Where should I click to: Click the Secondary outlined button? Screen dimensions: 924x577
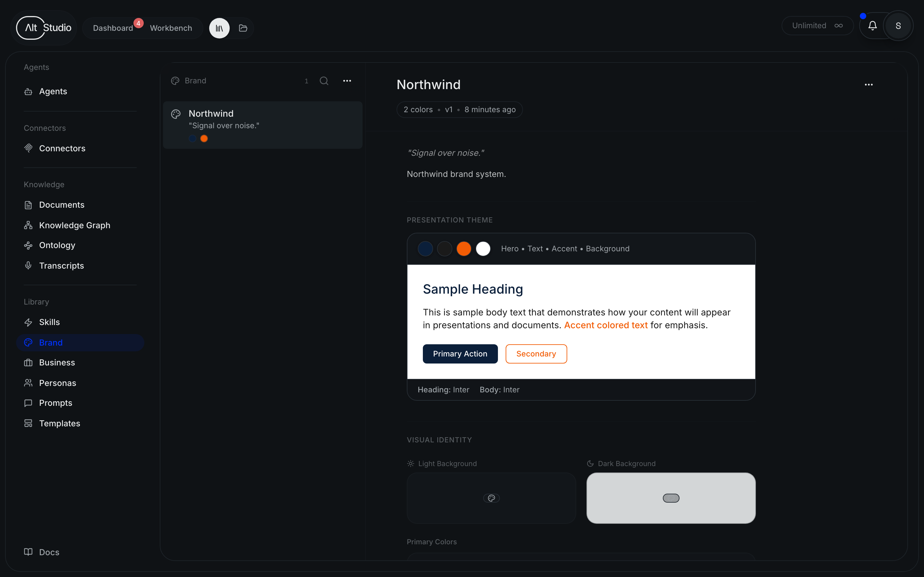(x=536, y=354)
